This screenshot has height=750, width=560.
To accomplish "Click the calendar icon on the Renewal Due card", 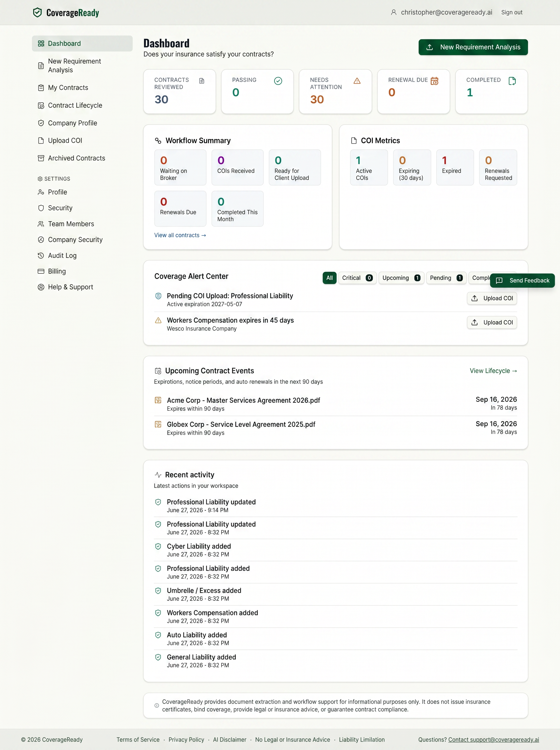I will (x=434, y=81).
